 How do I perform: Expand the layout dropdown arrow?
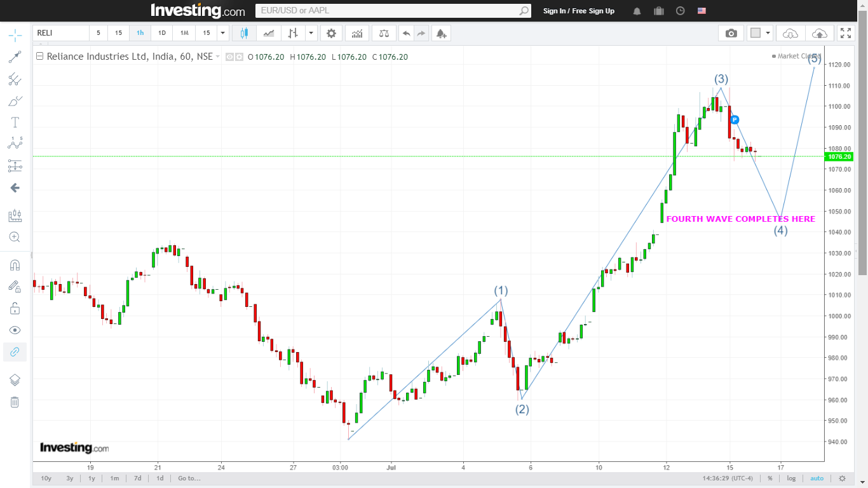point(768,33)
